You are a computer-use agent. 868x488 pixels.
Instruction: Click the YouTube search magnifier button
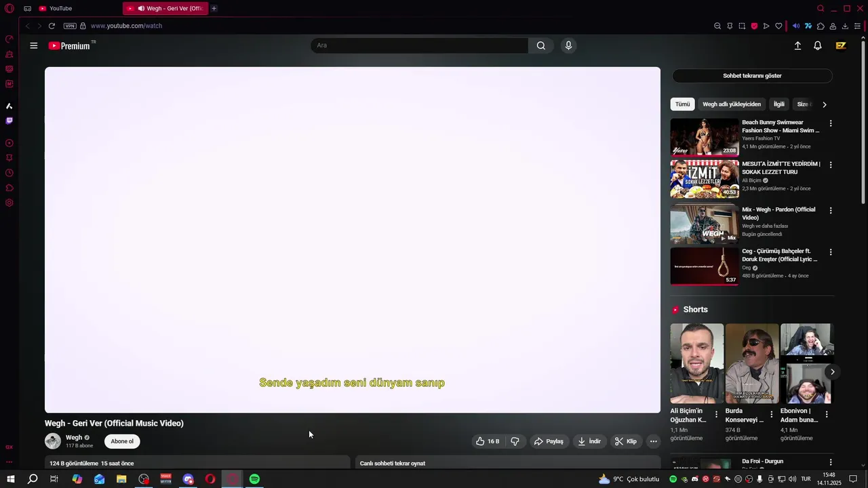click(x=540, y=45)
